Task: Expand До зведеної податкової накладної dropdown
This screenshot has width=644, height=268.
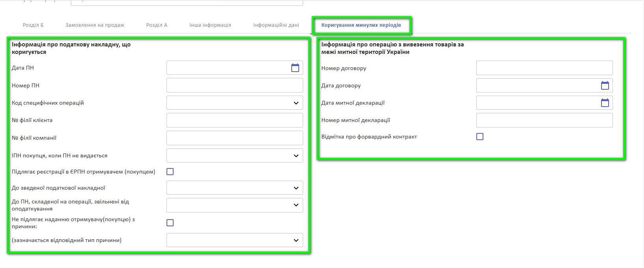Action: 235,188
